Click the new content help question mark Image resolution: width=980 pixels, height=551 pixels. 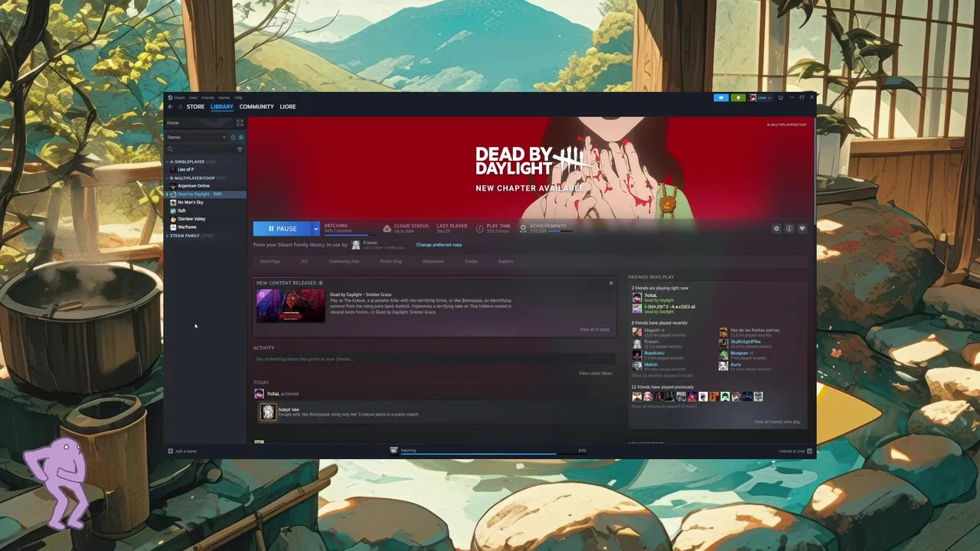coord(321,282)
